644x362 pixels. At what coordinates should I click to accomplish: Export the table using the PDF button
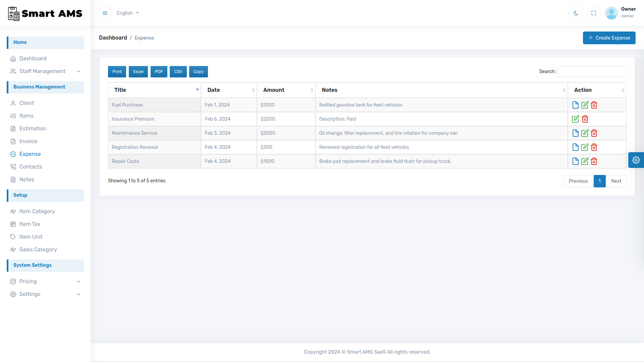coord(159,71)
